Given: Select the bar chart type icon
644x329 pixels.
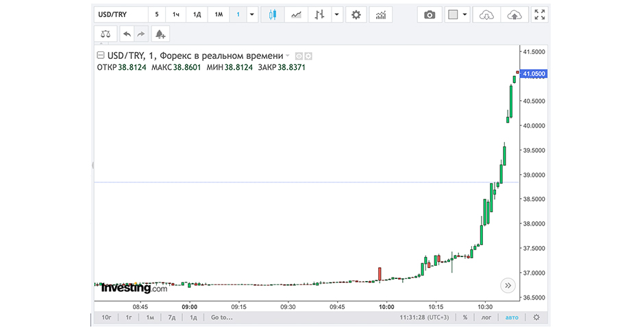Looking at the screenshot, I should pos(319,15).
